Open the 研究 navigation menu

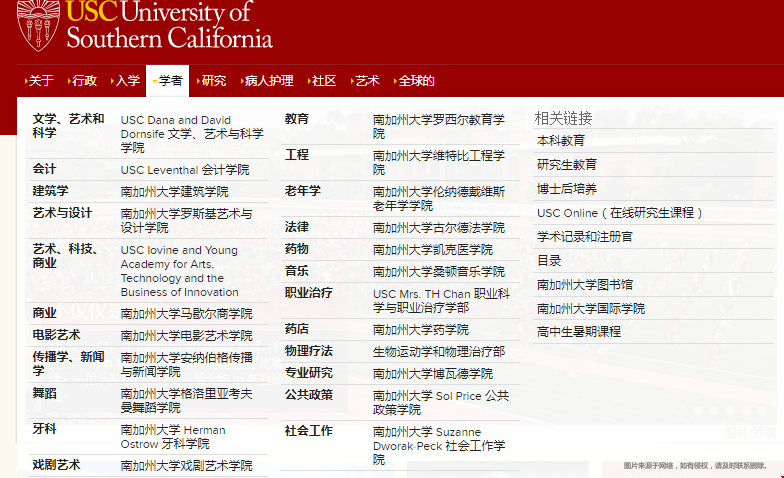[x=212, y=80]
